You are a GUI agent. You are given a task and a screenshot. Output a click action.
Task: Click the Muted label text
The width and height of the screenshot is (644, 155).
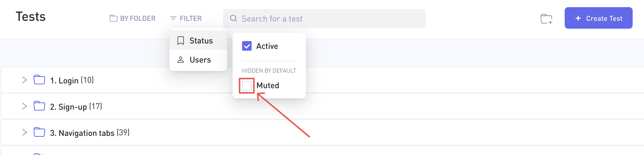pyautogui.click(x=267, y=86)
